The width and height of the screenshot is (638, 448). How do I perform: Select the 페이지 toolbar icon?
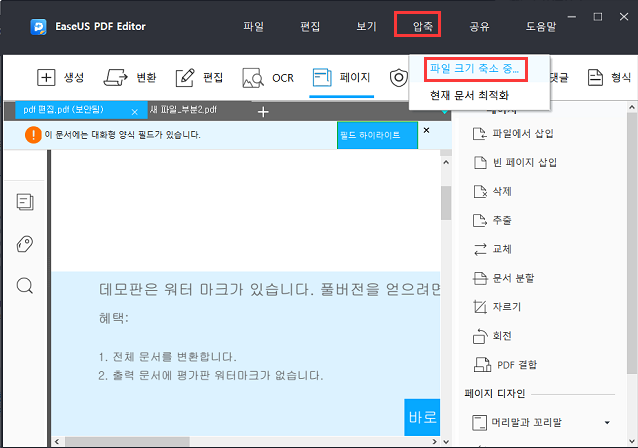tap(322, 77)
